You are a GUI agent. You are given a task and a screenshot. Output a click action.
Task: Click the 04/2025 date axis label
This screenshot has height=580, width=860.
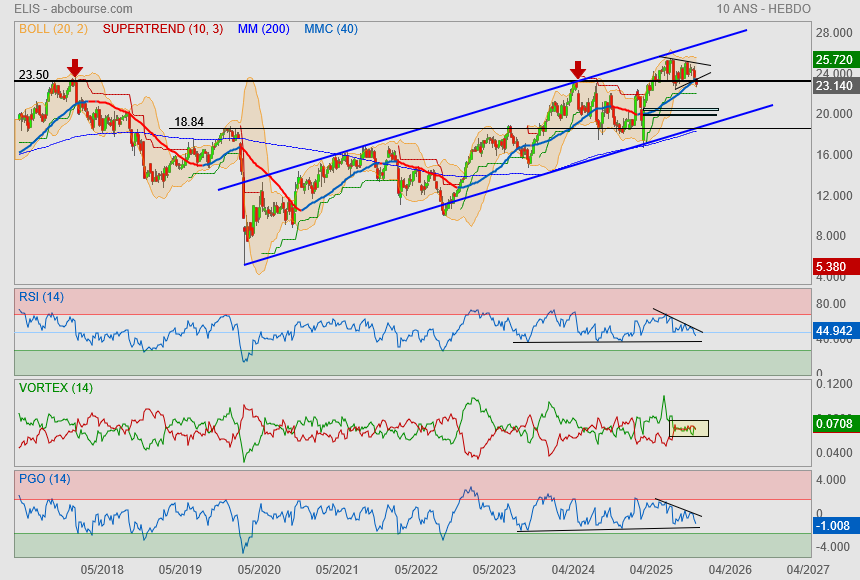tap(651, 570)
